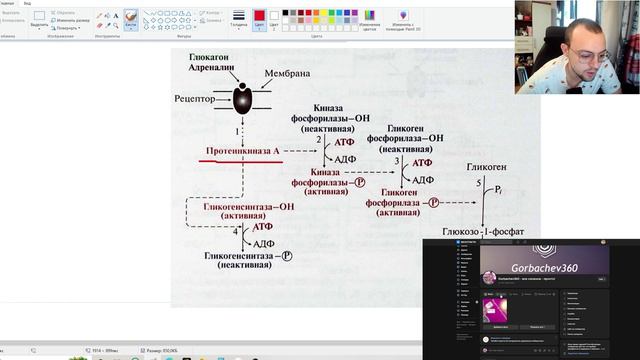Image resolution: width=640 pixels, height=360 pixels.
Task: Pick the Right triangle shape
Action: pos(146,20)
